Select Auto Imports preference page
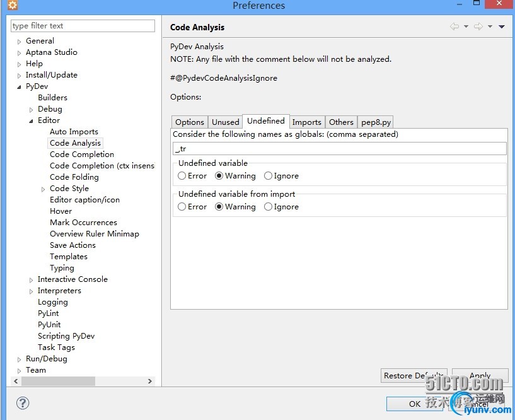Image resolution: width=515 pixels, height=420 pixels. click(74, 131)
